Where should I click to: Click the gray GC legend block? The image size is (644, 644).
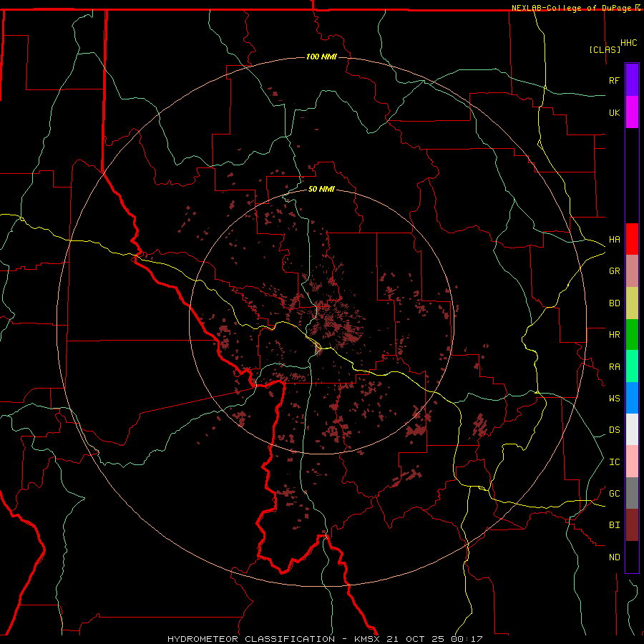632,493
